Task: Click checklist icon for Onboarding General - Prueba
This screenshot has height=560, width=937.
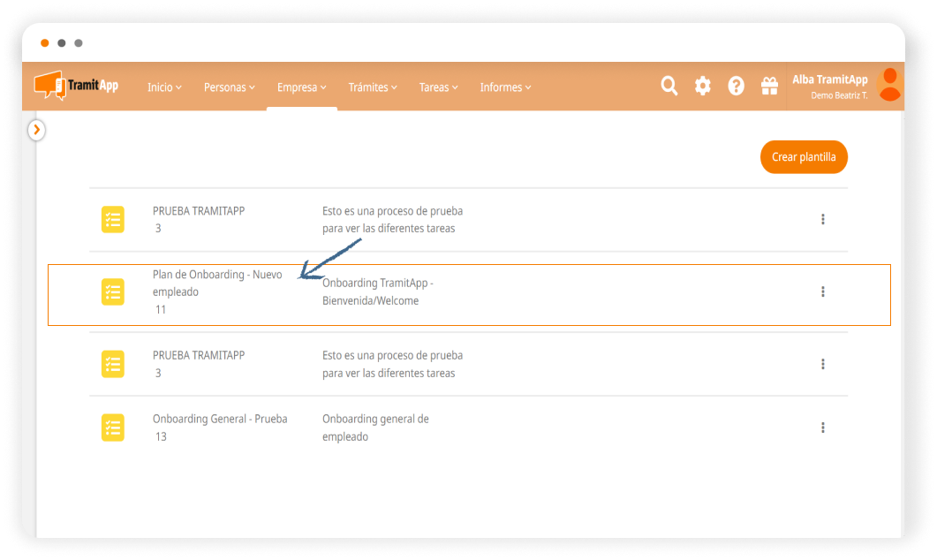Action: pyautogui.click(x=113, y=428)
